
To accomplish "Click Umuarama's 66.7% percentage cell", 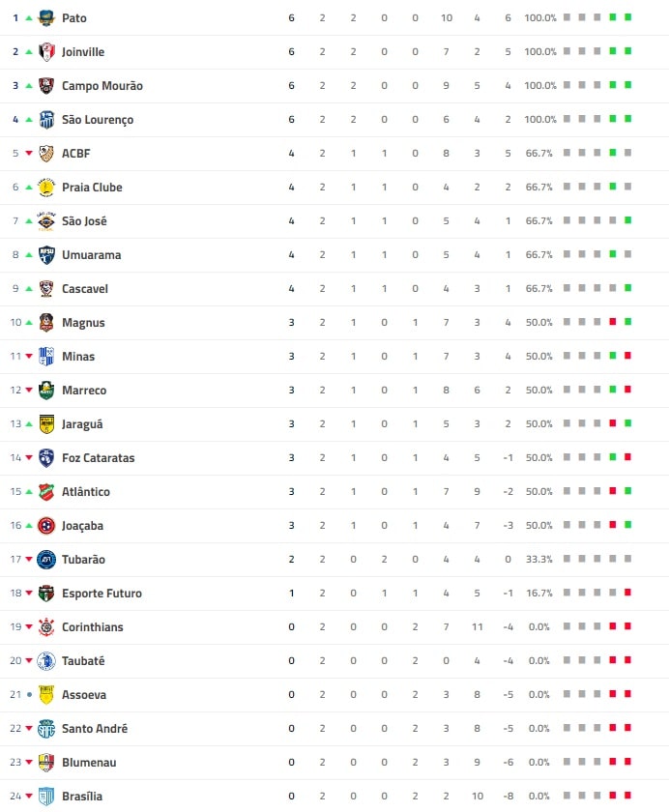I will (539, 255).
